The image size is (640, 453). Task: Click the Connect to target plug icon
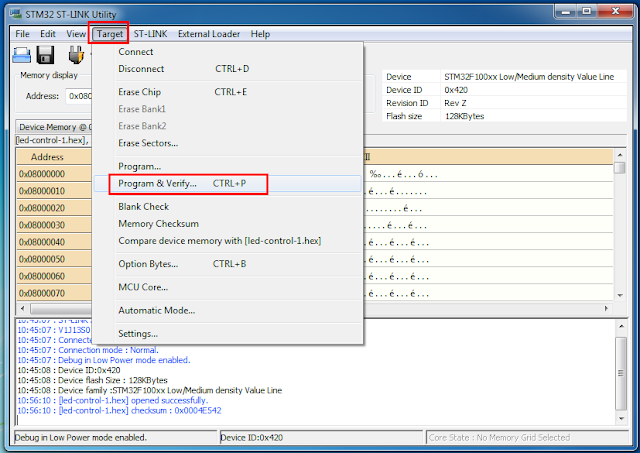76,55
